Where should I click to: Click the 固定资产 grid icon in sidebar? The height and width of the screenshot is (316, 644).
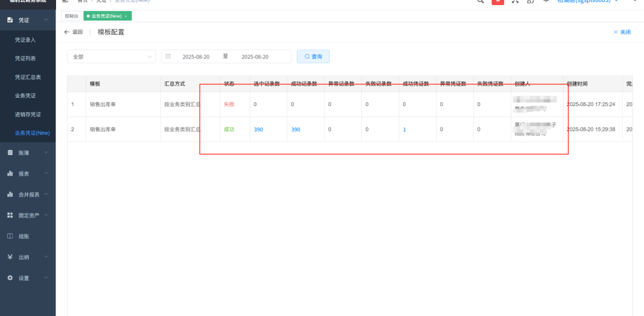tap(10, 215)
